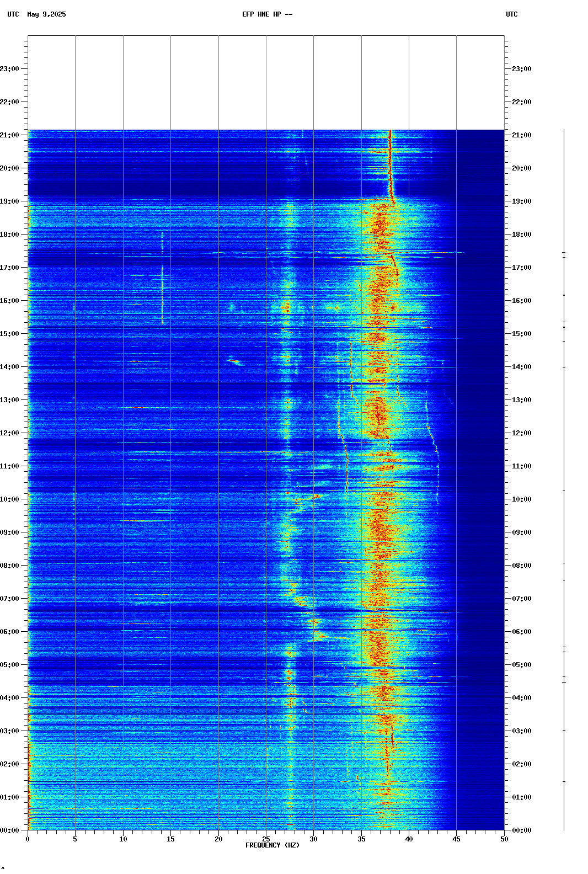
Task: Click '00:00' on the right time axis
Action: 522,830
